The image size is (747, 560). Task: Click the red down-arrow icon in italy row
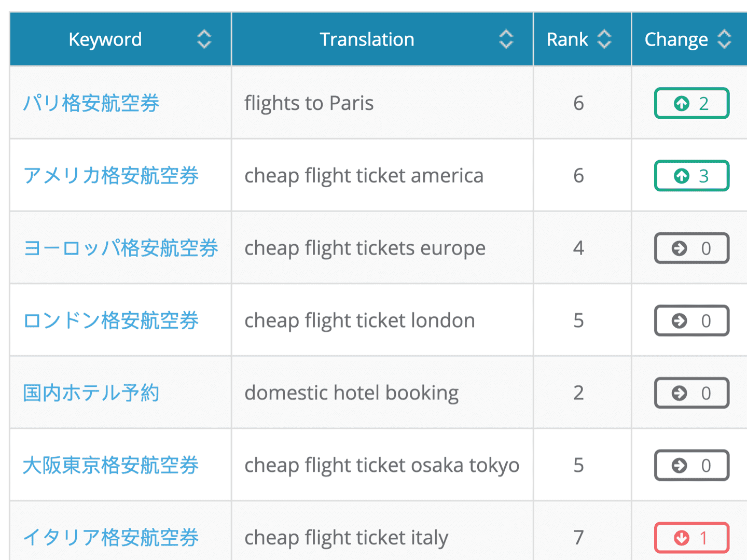pos(682,538)
